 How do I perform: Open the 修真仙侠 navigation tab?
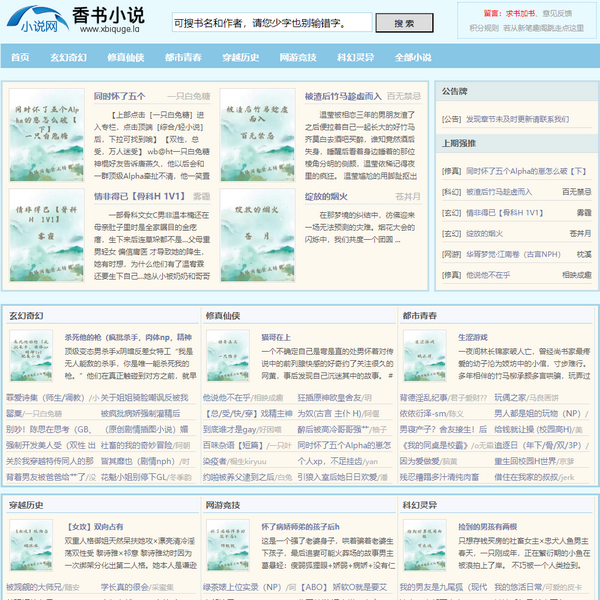coord(125,58)
